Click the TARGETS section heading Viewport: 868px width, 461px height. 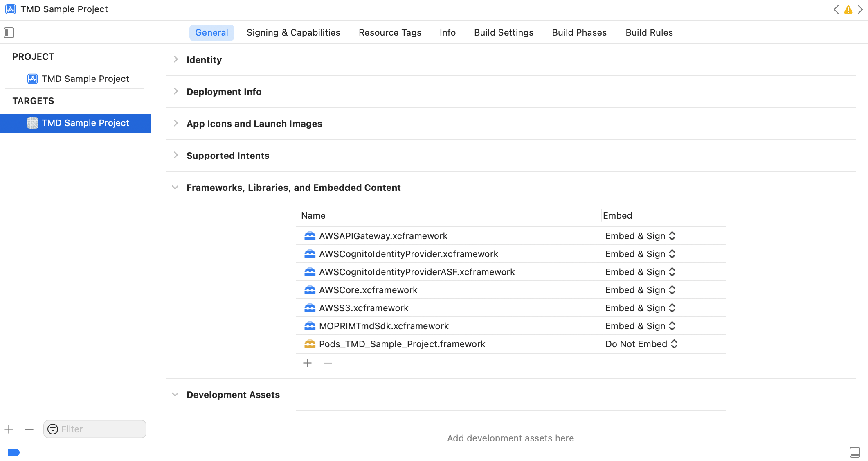(33, 101)
